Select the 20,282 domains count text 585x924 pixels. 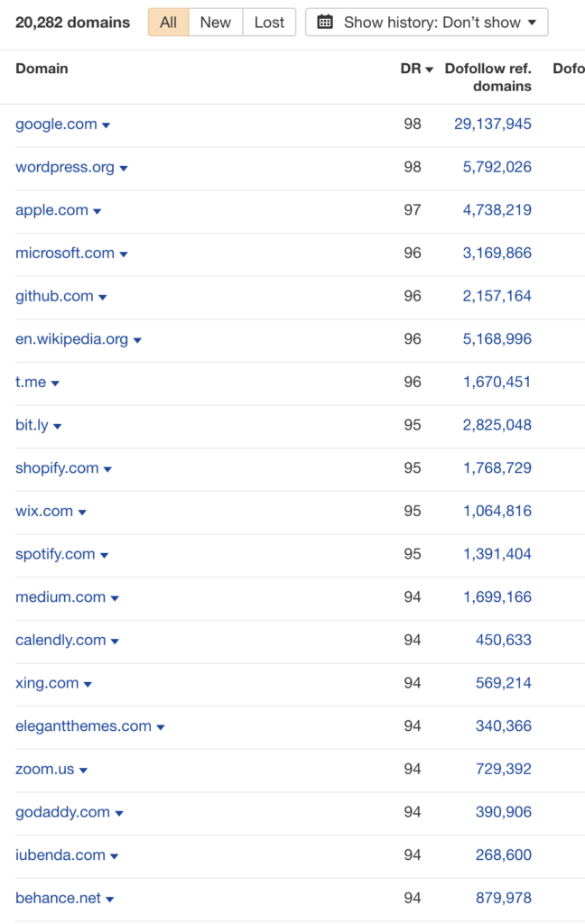(x=72, y=23)
